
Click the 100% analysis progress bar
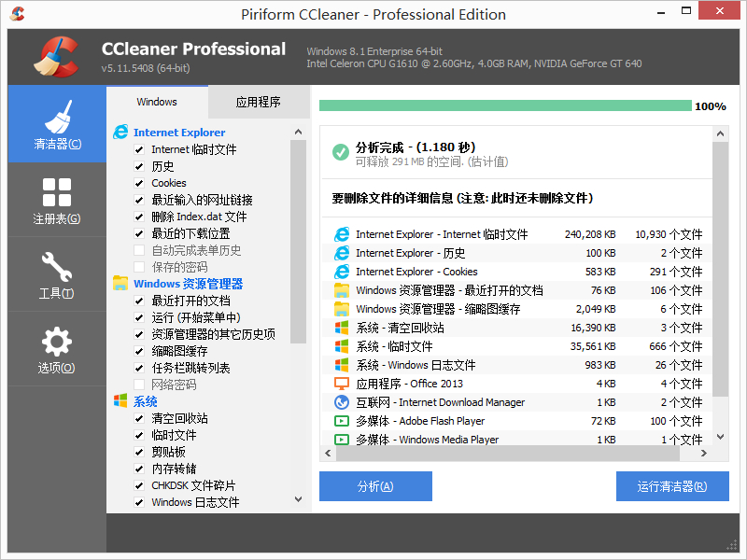click(505, 105)
